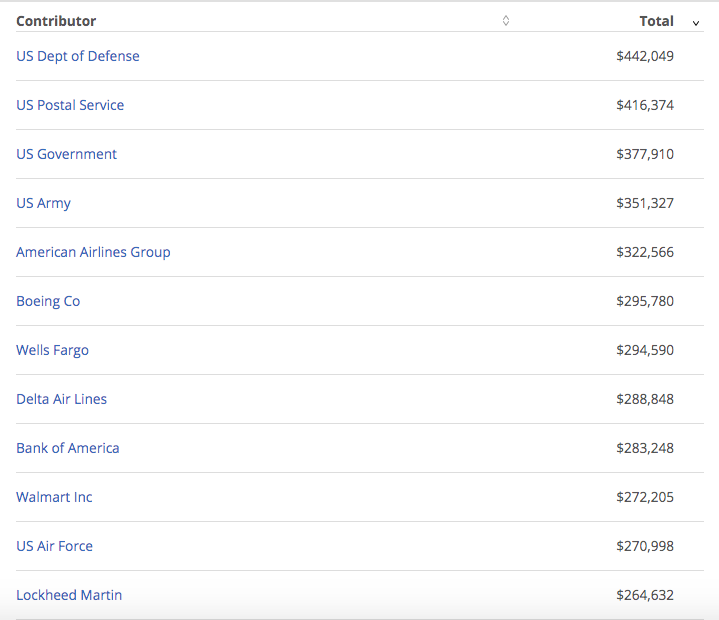This screenshot has height=620, width=719.
Task: Follow the US Government contributor link
Action: (x=66, y=154)
